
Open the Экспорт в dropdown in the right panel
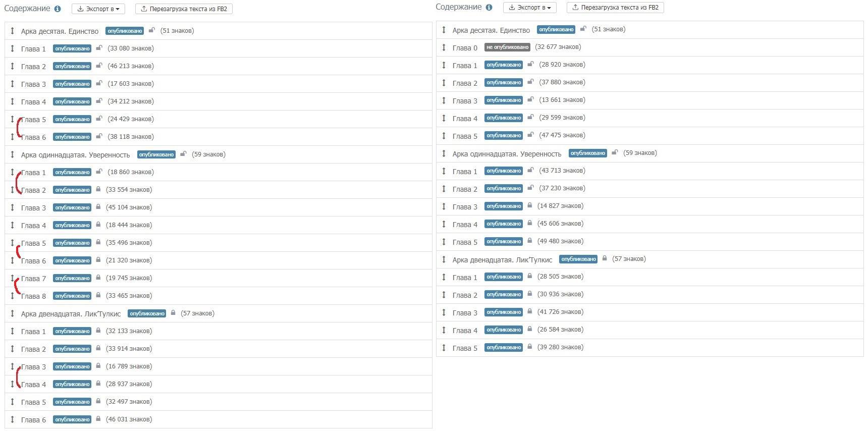click(x=530, y=8)
